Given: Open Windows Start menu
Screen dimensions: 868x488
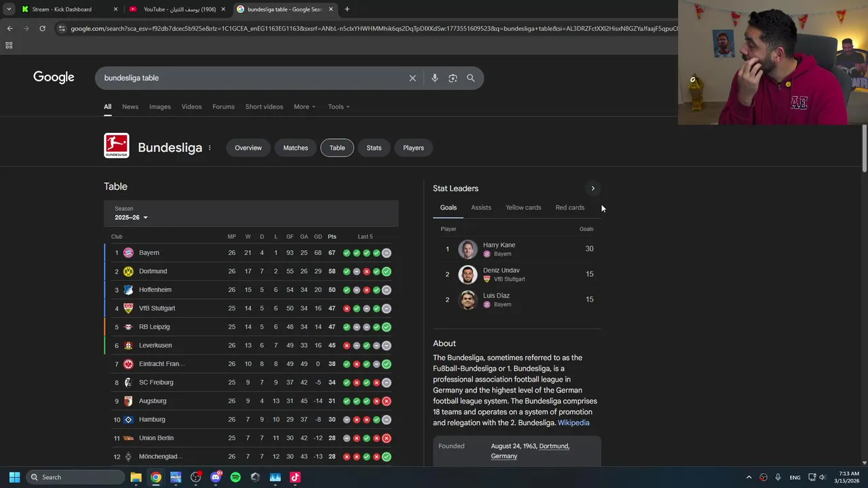Looking at the screenshot, I should (14, 477).
